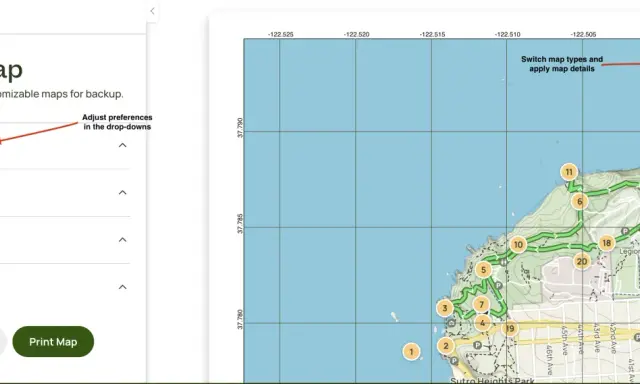Click the 46th Ave street label
The height and width of the screenshot is (384, 640).
pyautogui.click(x=550, y=360)
